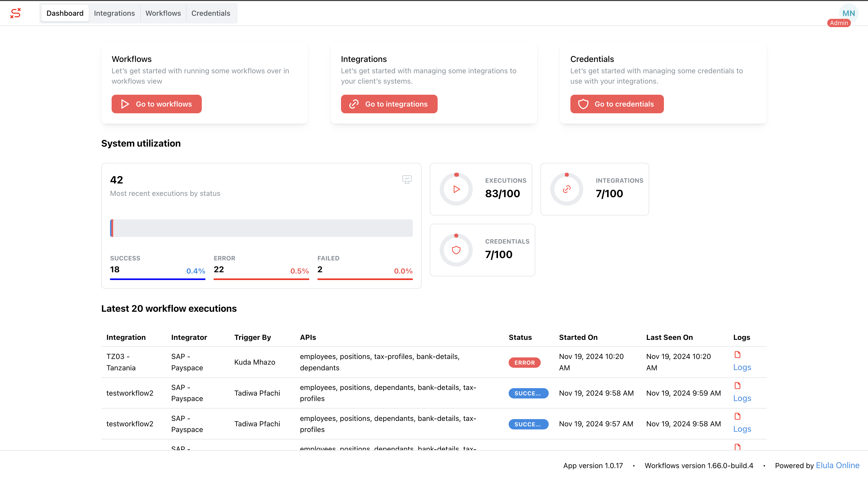The width and height of the screenshot is (868, 480).
Task: Click the document icon above the first Logs link
Action: 738,354
